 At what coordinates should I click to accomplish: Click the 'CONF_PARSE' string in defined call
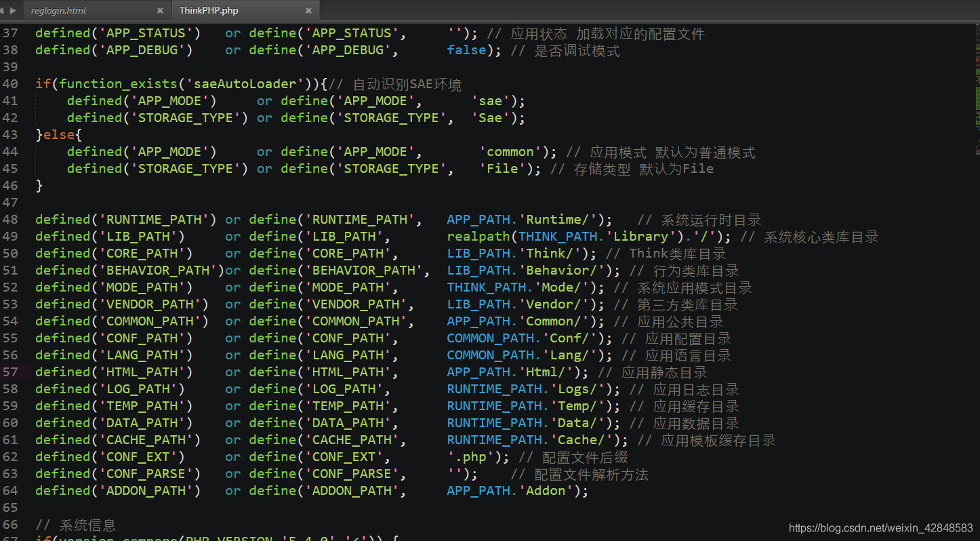click(146, 474)
